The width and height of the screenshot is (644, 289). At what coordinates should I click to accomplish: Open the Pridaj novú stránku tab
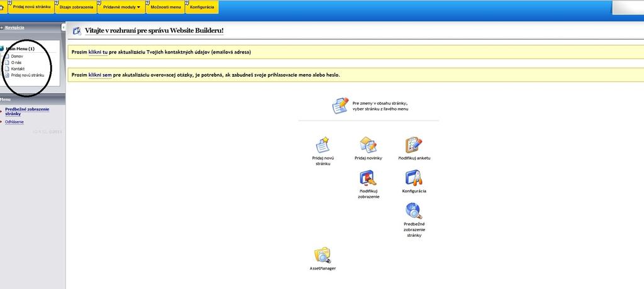(31, 7)
